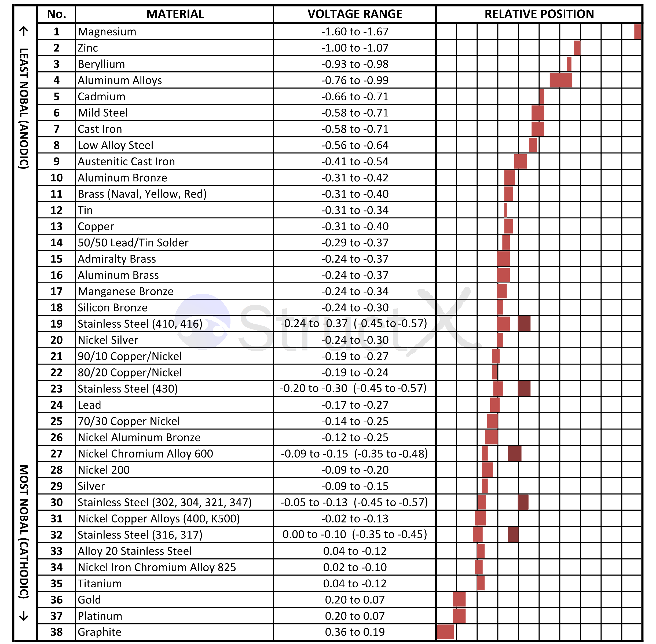Click the RELATIVE POSITION header

click(539, 14)
